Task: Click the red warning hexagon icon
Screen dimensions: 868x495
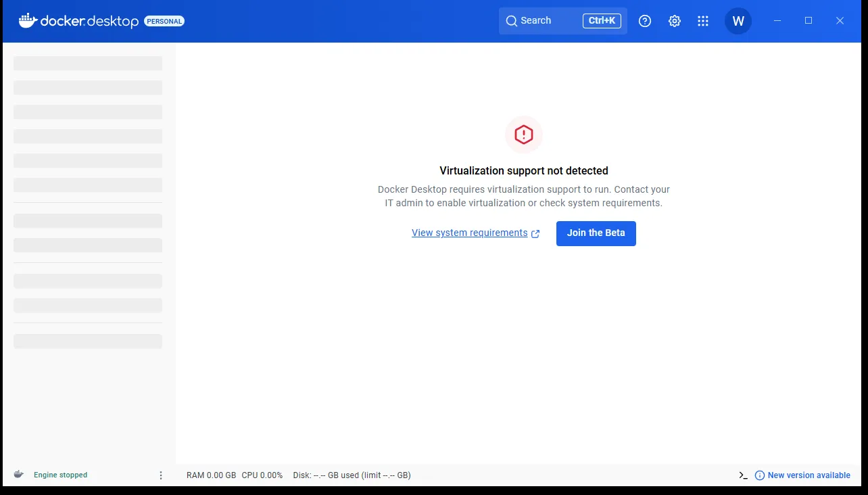Action: tap(524, 135)
